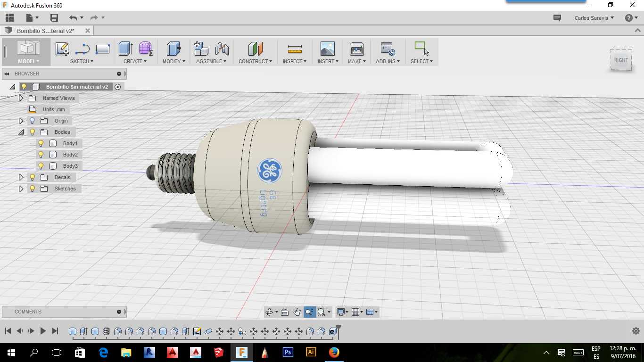The width and height of the screenshot is (644, 362).
Task: Select the Press Pull tool icon
Action: (174, 49)
